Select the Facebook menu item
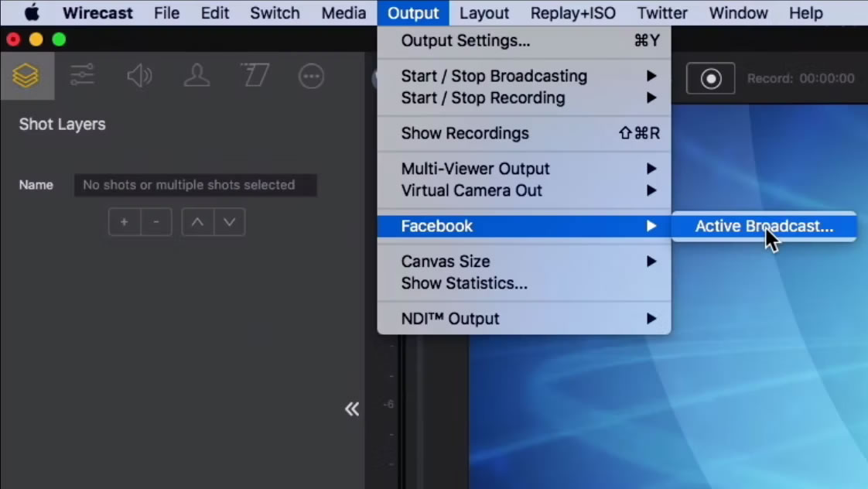This screenshot has width=868, height=489. [524, 226]
